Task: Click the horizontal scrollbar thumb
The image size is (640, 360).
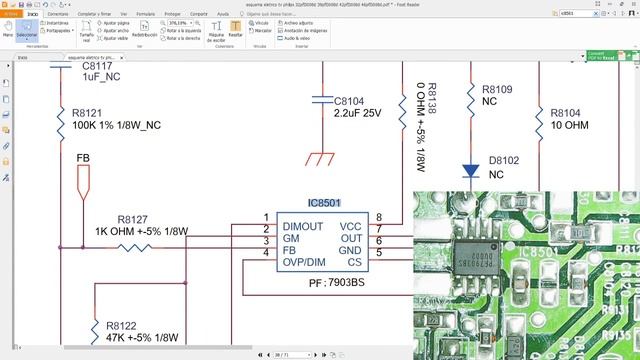Action: [x=158, y=347]
